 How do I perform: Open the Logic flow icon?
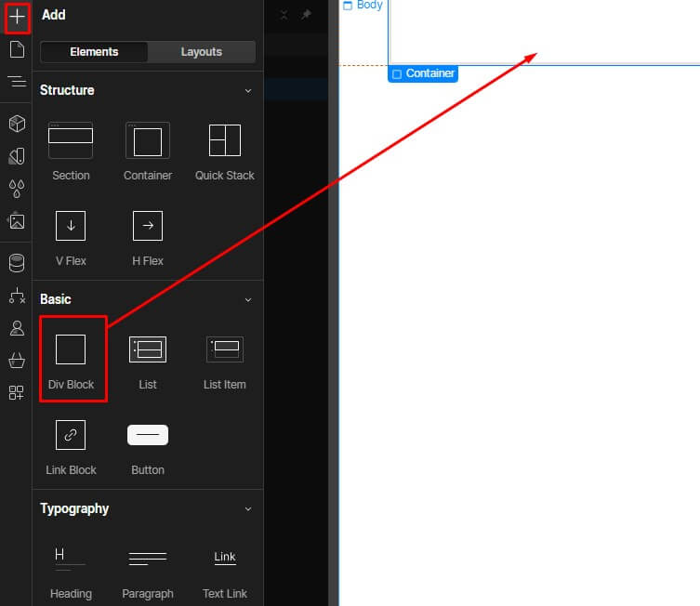coord(17,296)
